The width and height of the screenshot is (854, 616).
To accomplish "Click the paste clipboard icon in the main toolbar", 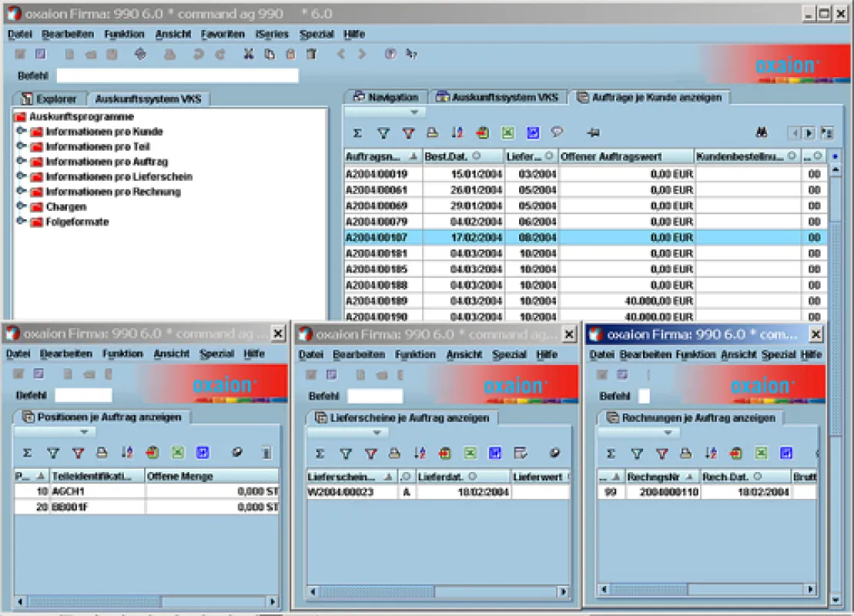I will [290, 54].
